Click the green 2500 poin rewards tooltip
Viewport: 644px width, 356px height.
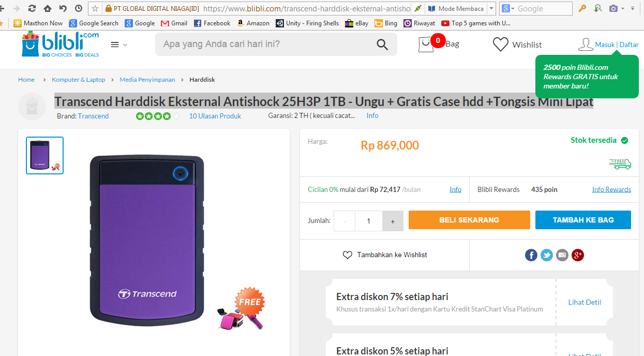click(x=587, y=76)
